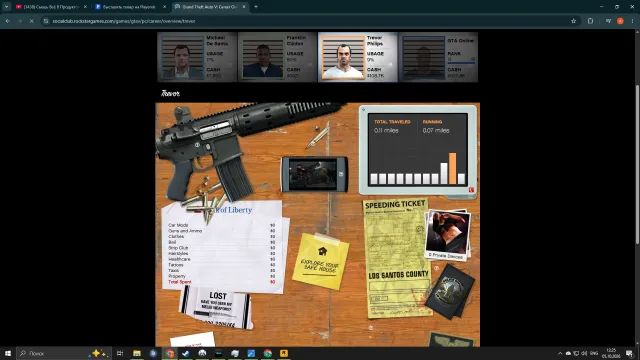Show hidden system tray icons

[x=560, y=353]
